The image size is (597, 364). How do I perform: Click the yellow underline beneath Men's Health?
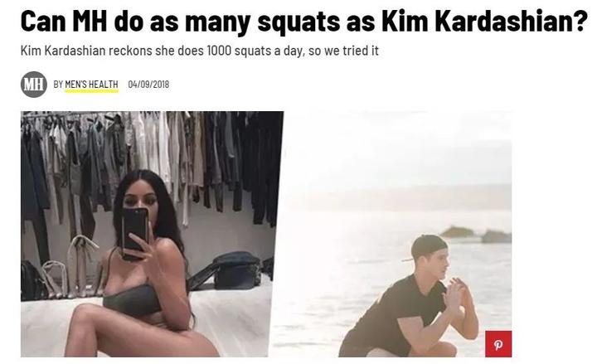tap(91, 91)
